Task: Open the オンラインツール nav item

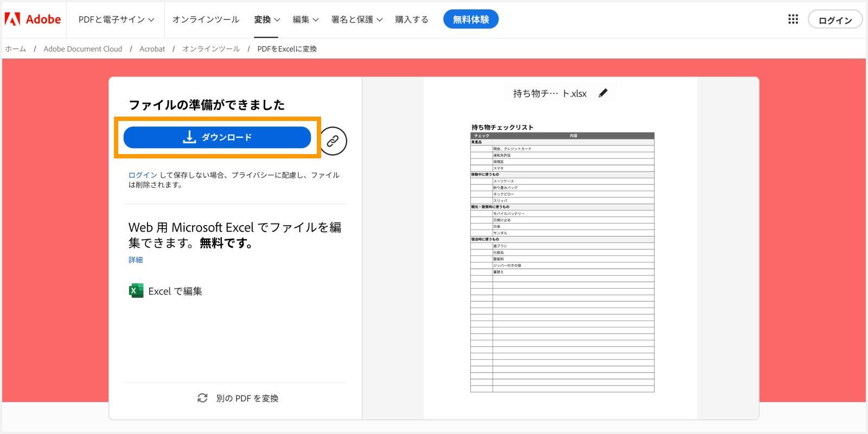Action: (x=206, y=20)
